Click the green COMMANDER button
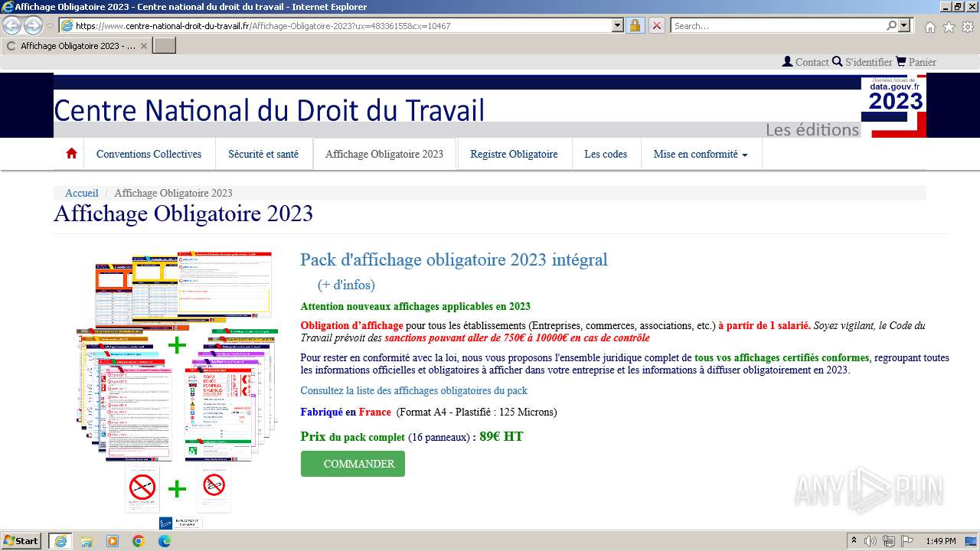Image resolution: width=980 pixels, height=551 pixels. (x=353, y=464)
